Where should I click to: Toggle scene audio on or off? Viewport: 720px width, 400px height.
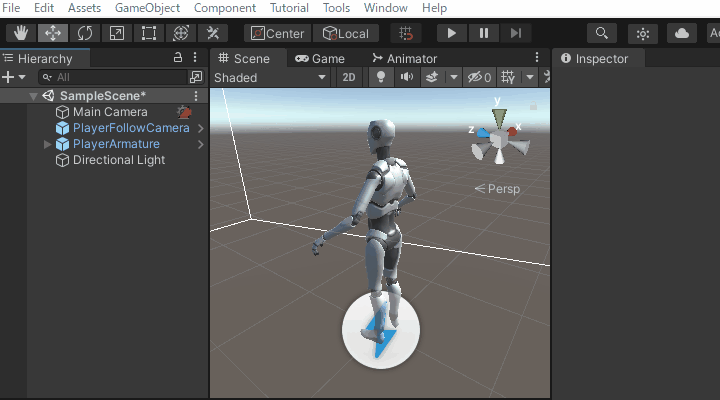tap(406, 77)
